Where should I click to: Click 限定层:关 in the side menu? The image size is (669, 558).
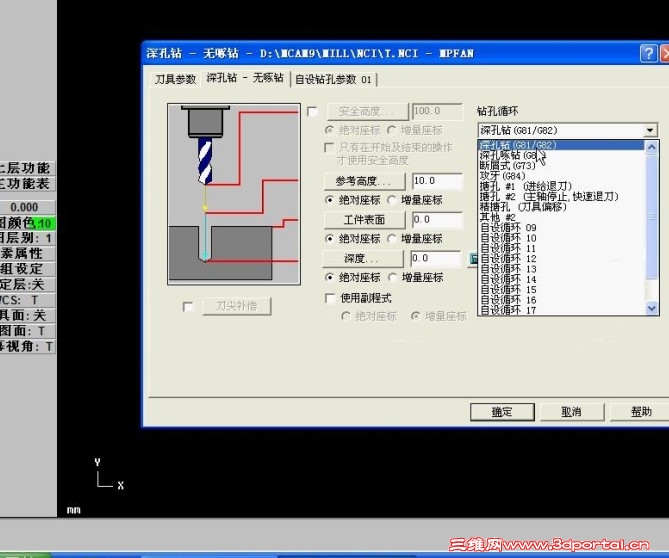pyautogui.click(x=27, y=284)
